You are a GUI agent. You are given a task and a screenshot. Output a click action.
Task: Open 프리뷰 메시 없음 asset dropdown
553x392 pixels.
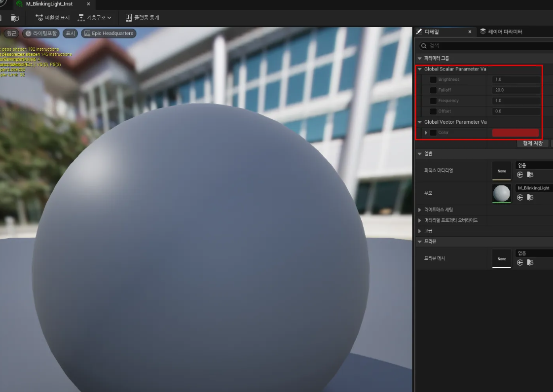click(x=534, y=253)
